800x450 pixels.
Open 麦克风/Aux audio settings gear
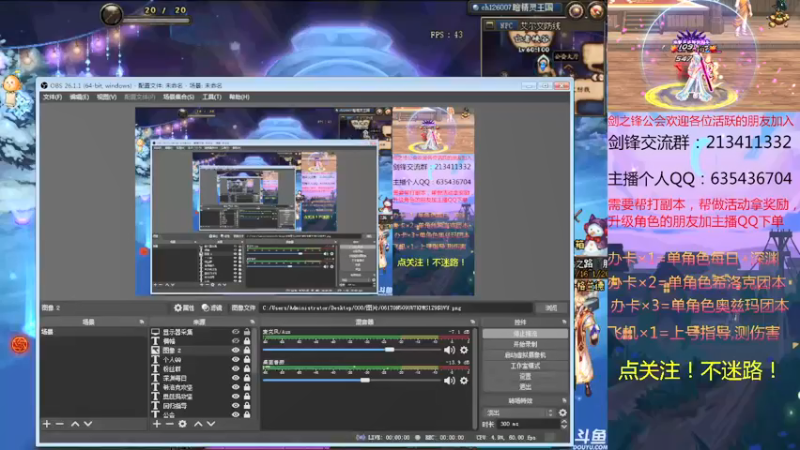tap(464, 350)
